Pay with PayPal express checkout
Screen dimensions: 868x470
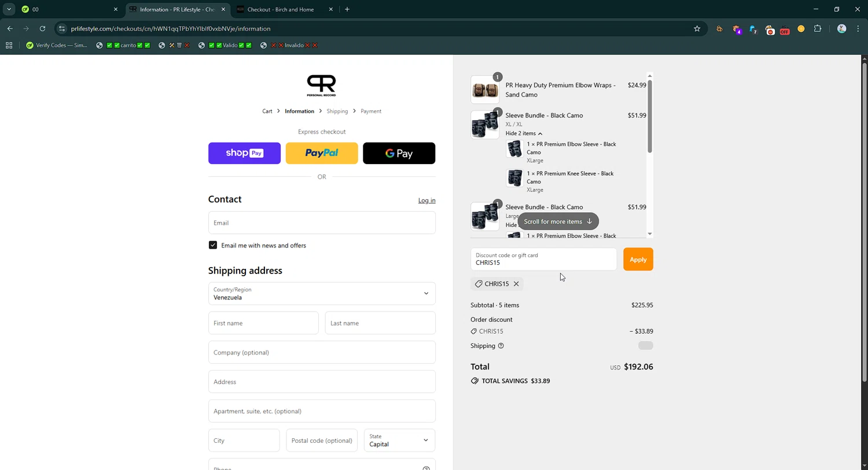coord(322,153)
